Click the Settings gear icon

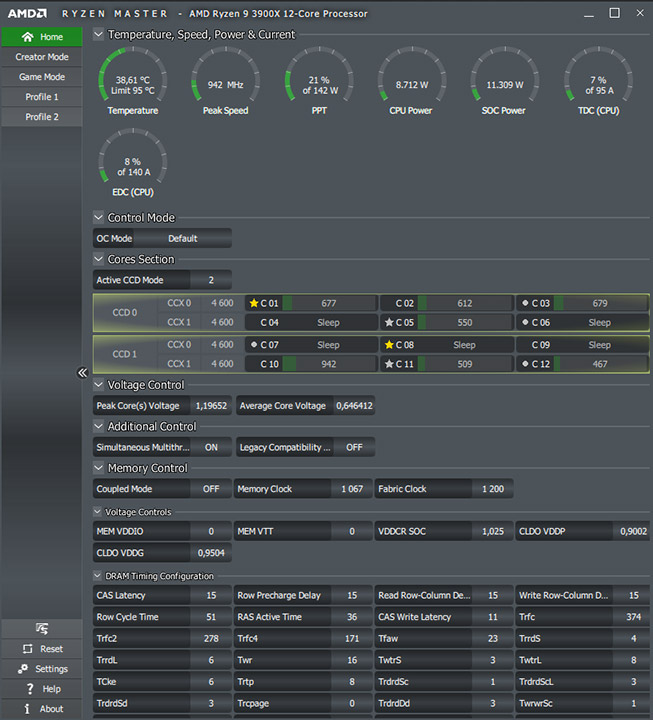tap(23, 669)
